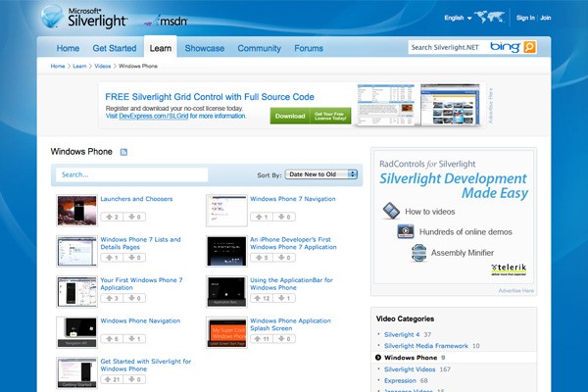Upvote Windows Phone 7 Lists and Details Pages
This screenshot has width=588, height=392.
point(112,258)
